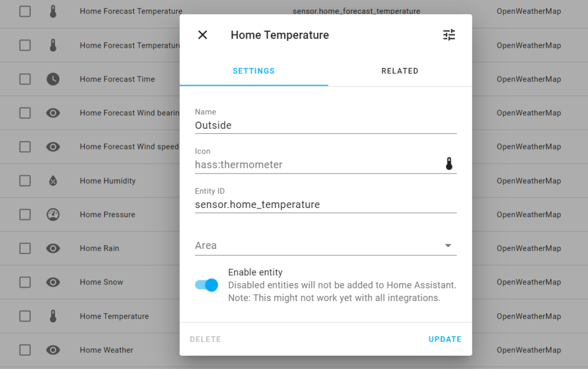Open entity advanced settings sliders icon

pos(449,35)
